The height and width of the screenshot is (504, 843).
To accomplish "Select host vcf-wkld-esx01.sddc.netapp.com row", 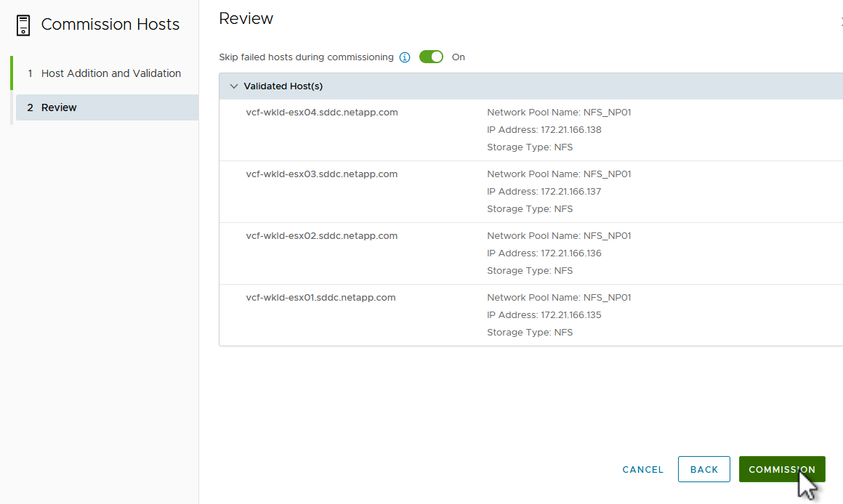I will click(320, 298).
